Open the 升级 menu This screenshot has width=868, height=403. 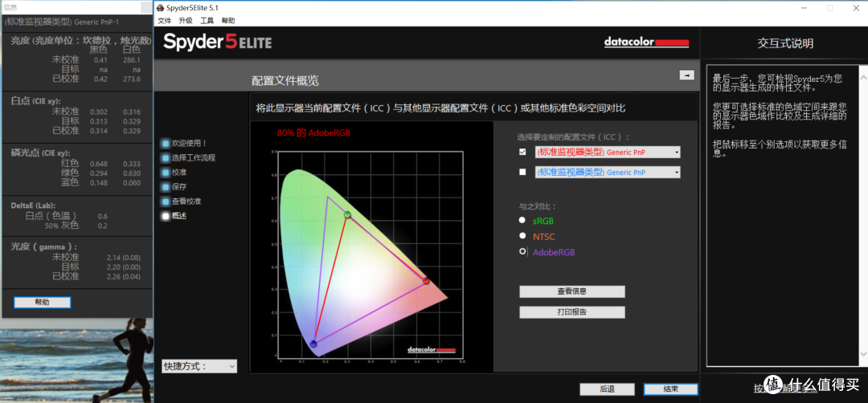pyautogui.click(x=186, y=20)
